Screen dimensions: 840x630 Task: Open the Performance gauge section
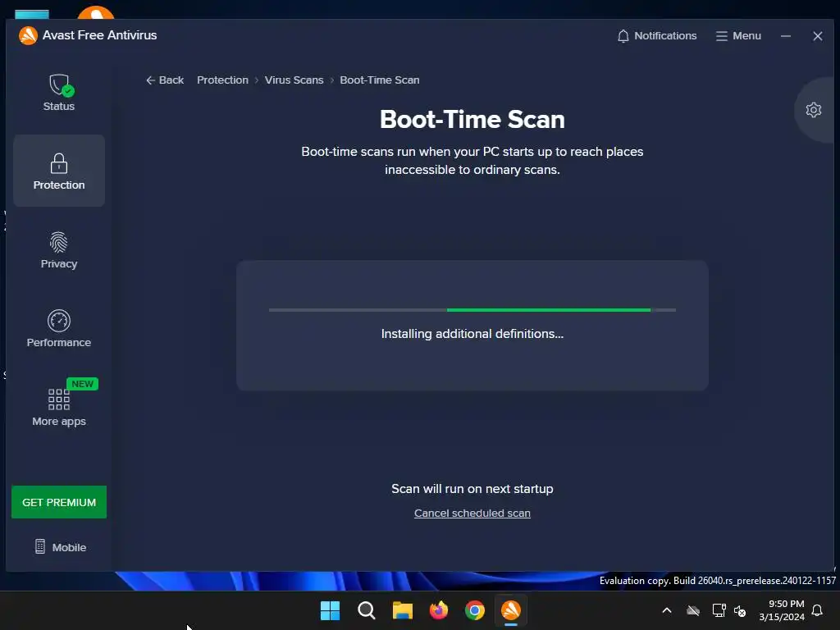point(59,328)
